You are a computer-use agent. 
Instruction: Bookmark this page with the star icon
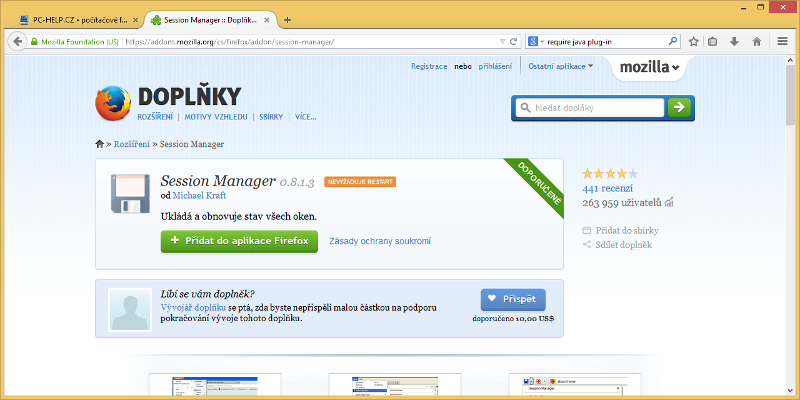pos(694,42)
